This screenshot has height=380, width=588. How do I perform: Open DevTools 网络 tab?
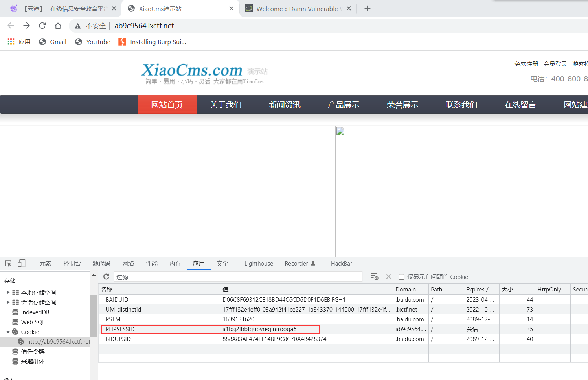click(x=128, y=264)
